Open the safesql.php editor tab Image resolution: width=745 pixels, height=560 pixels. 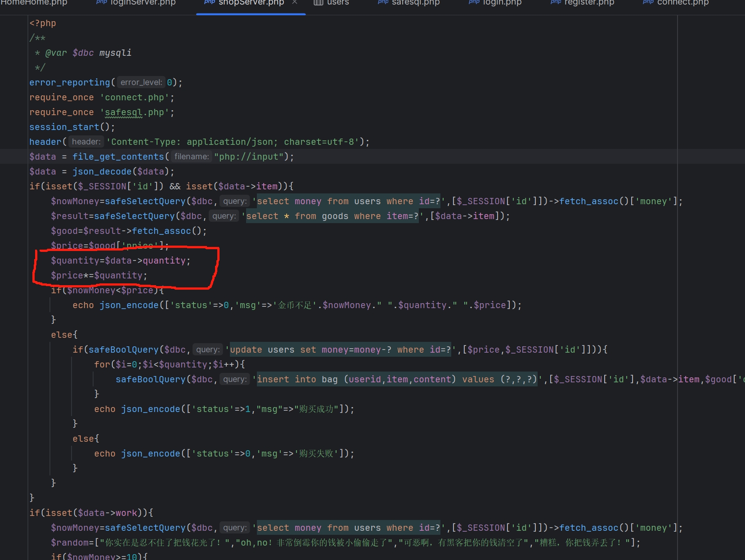click(415, 3)
